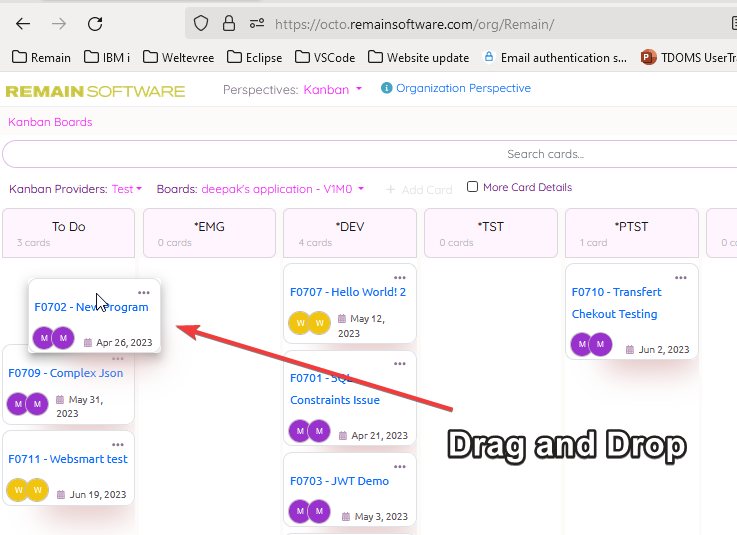This screenshot has width=737, height=535.
Task: Enable the More Card Details checkbox
Action: click(x=473, y=187)
